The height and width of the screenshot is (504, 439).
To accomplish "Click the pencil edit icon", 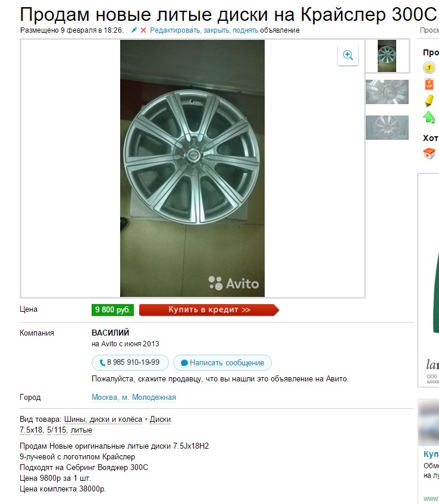I will [x=134, y=30].
